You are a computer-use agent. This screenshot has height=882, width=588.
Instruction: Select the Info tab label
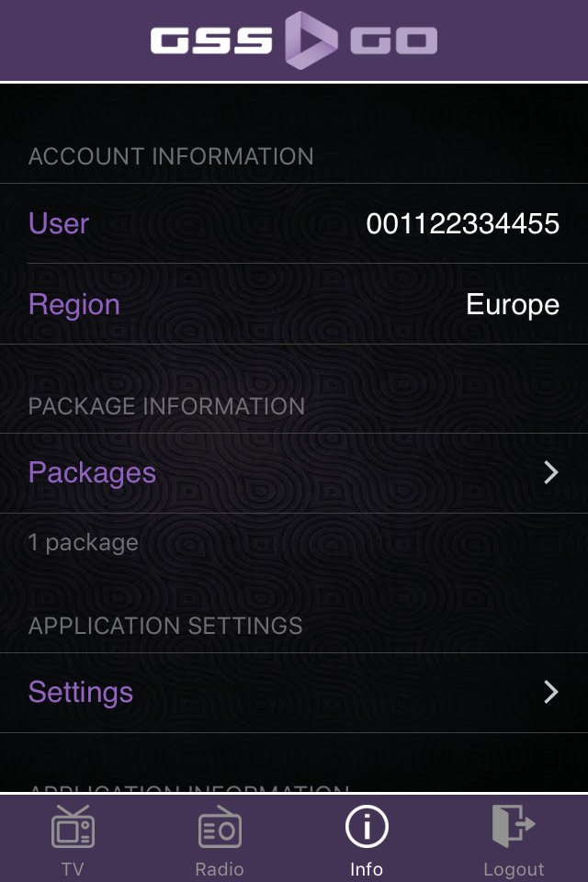[367, 869]
